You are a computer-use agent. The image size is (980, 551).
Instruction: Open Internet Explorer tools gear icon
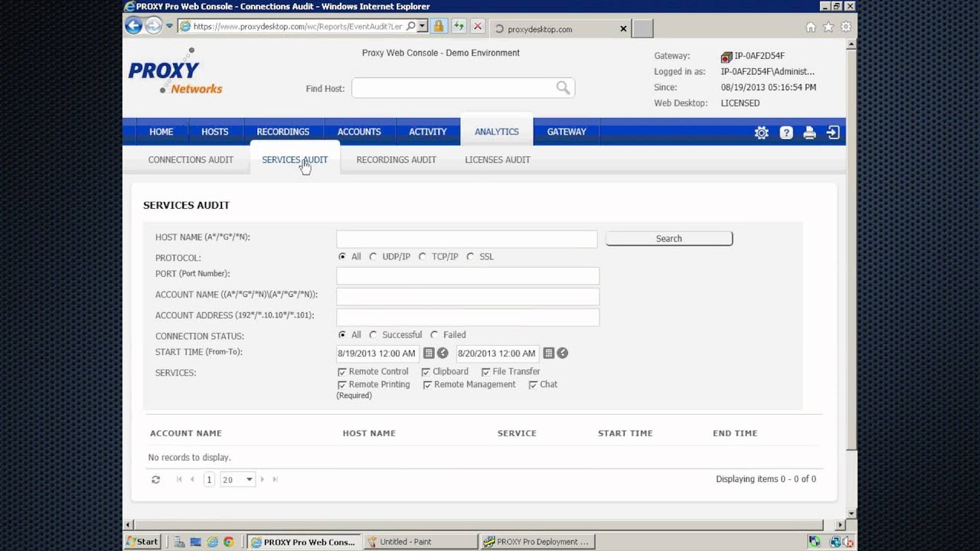[x=845, y=27]
